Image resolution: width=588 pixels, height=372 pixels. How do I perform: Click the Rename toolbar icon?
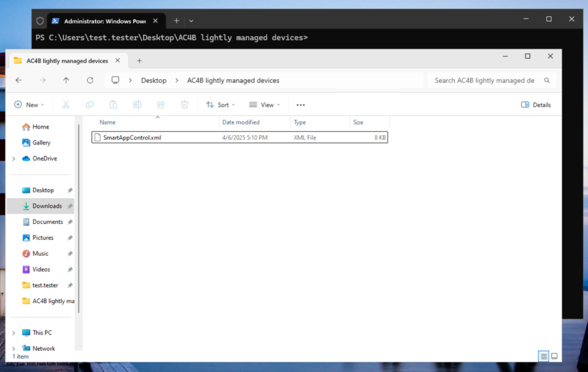(137, 104)
